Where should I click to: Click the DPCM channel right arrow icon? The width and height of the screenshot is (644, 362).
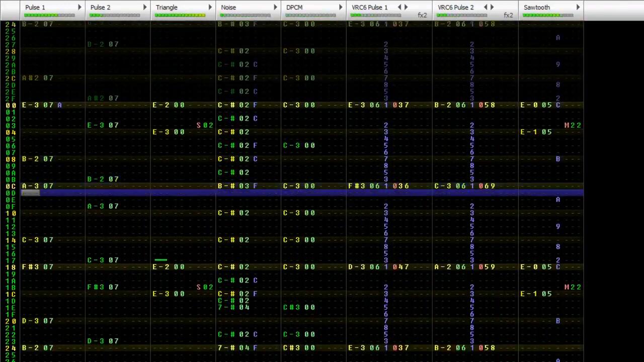[x=341, y=8]
